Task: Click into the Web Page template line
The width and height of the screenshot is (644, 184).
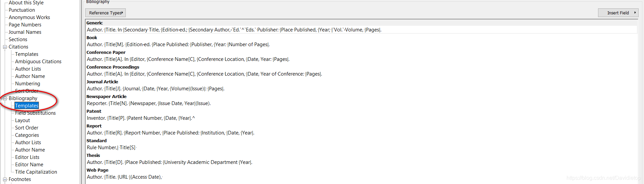Action: click(x=124, y=177)
